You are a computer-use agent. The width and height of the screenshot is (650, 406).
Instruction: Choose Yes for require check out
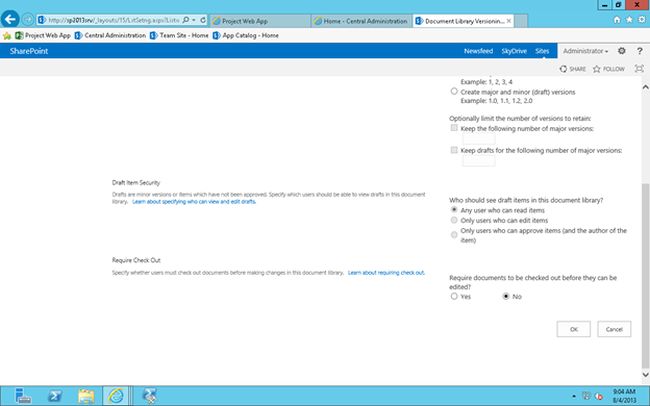pos(454,296)
